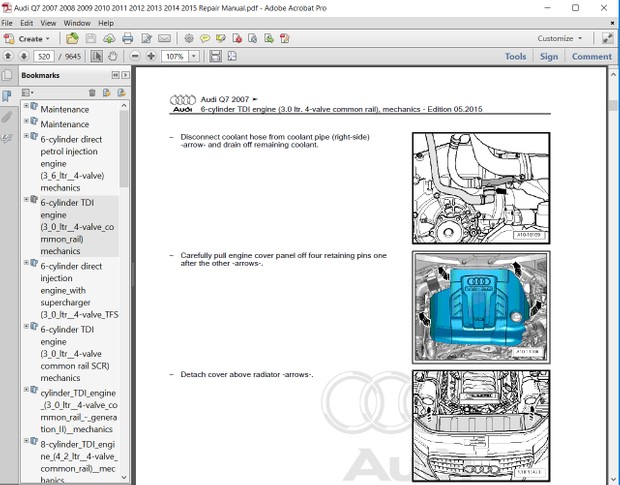Open the bookmarks options menu
620x485 pixels.
tap(28, 93)
